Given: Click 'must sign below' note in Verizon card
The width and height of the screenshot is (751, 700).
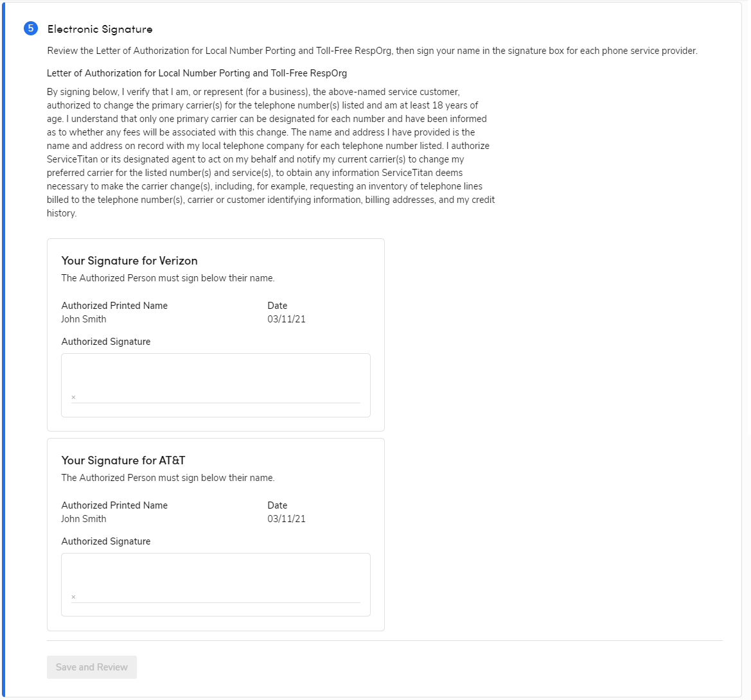Looking at the screenshot, I should pyautogui.click(x=168, y=278).
